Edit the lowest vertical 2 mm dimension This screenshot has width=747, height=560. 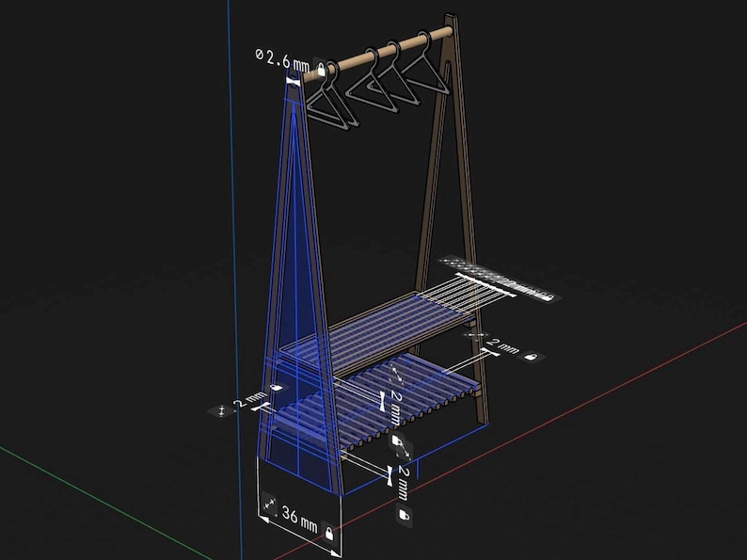point(403,483)
